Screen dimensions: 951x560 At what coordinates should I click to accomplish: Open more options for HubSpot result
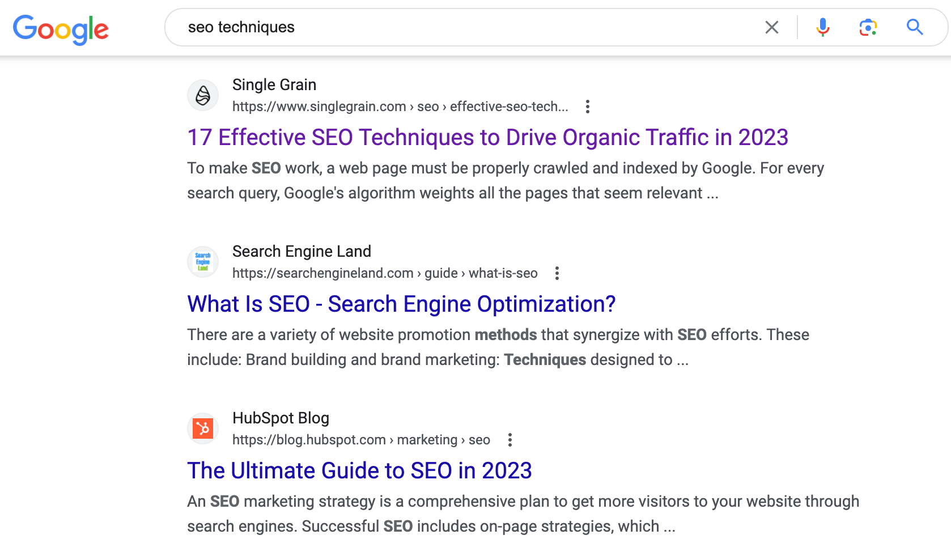click(x=510, y=440)
